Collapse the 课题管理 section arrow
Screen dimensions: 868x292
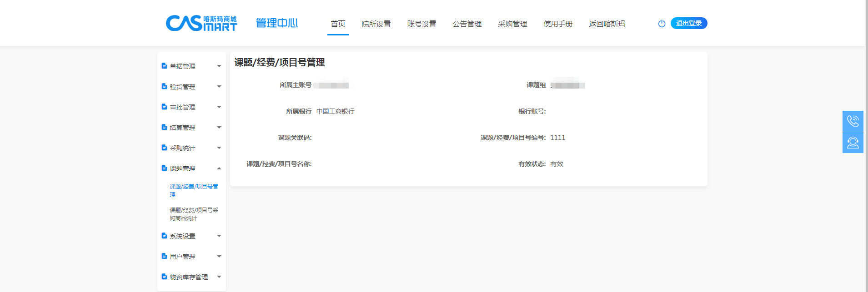(219, 168)
